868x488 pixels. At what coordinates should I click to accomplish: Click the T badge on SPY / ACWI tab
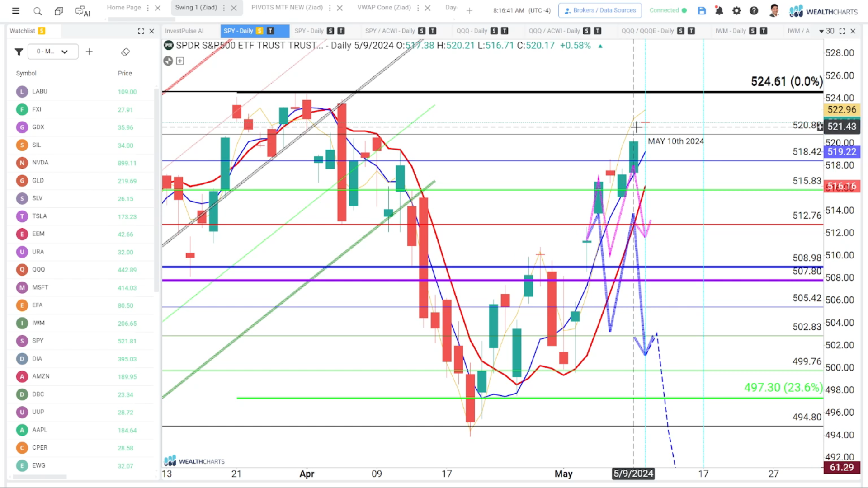[x=433, y=31]
